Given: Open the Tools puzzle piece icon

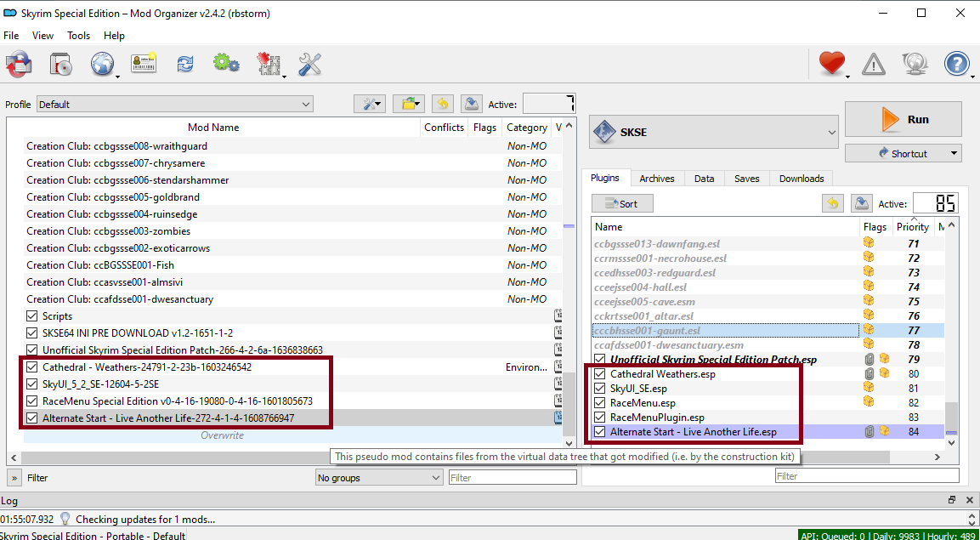Looking at the screenshot, I should coord(268,64).
